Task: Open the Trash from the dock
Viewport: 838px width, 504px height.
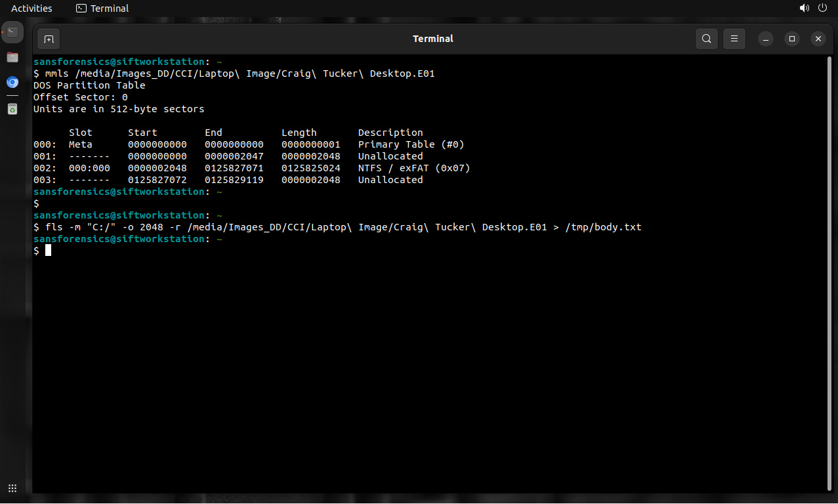Action: [x=12, y=109]
